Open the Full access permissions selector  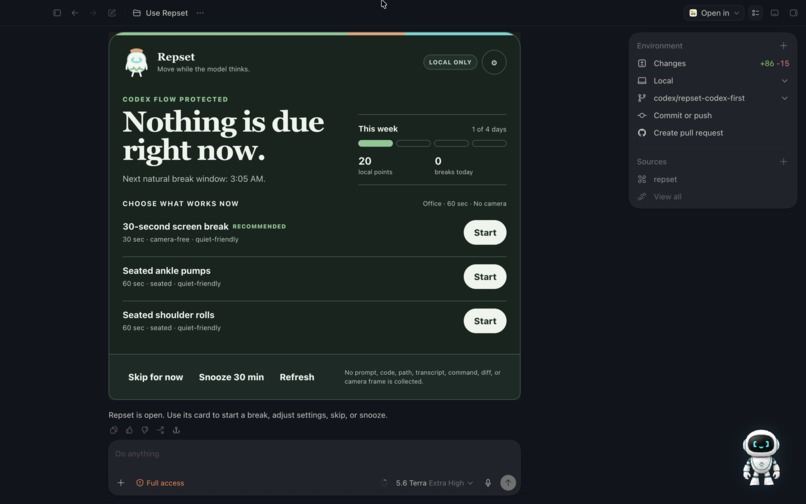click(160, 483)
